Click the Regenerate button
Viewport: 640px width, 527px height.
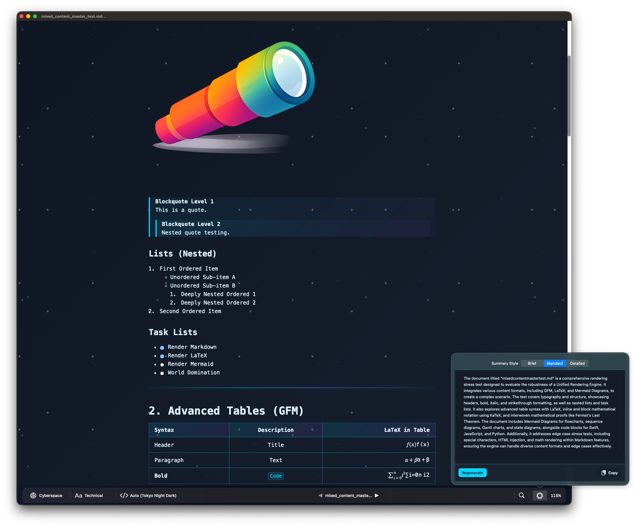(x=472, y=473)
